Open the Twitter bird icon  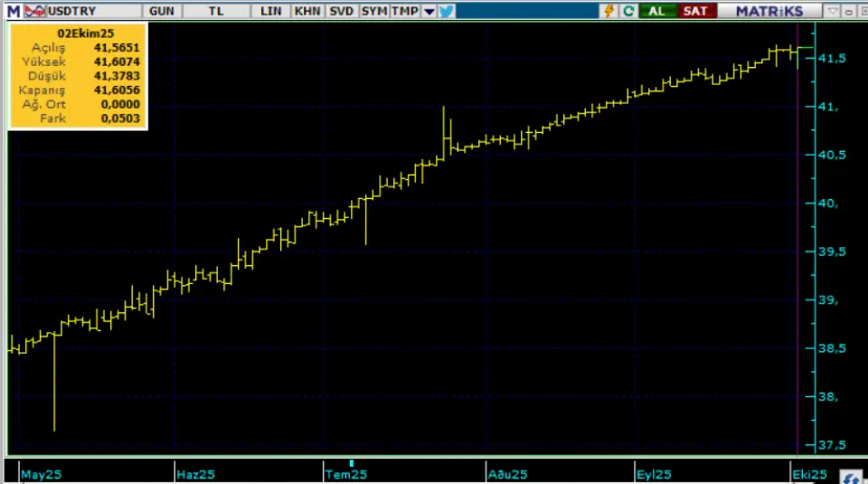(x=447, y=11)
